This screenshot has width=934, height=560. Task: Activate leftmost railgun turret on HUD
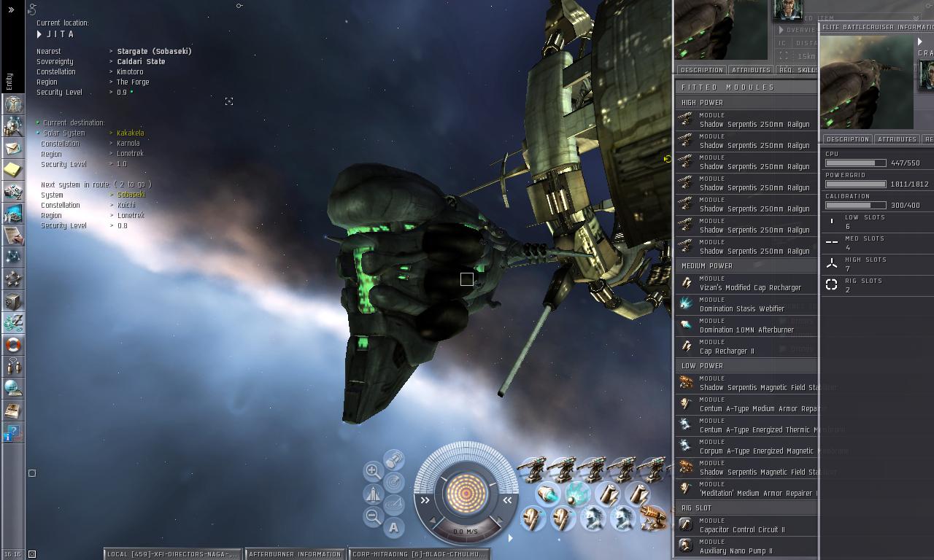point(533,470)
